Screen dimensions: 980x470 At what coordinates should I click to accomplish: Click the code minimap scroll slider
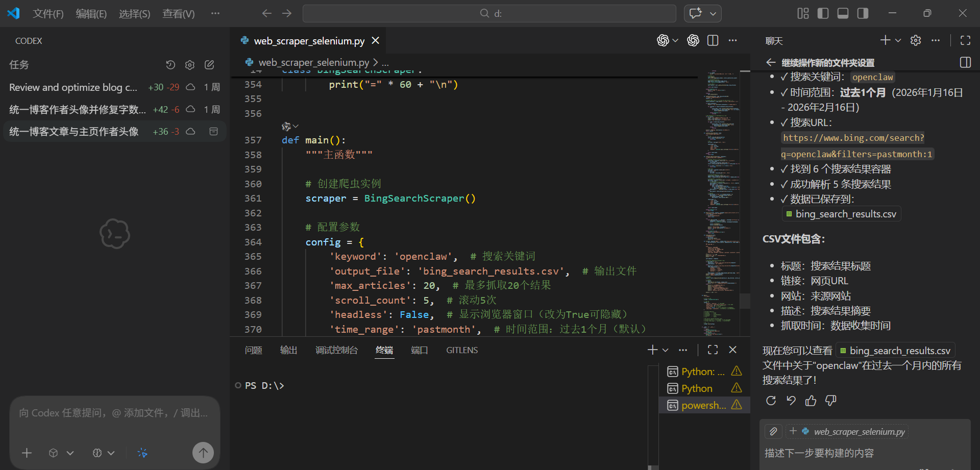(x=745, y=301)
